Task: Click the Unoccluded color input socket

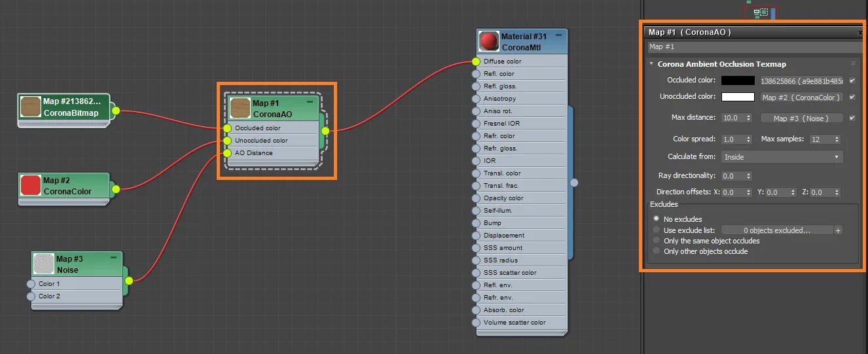Action: (227, 141)
